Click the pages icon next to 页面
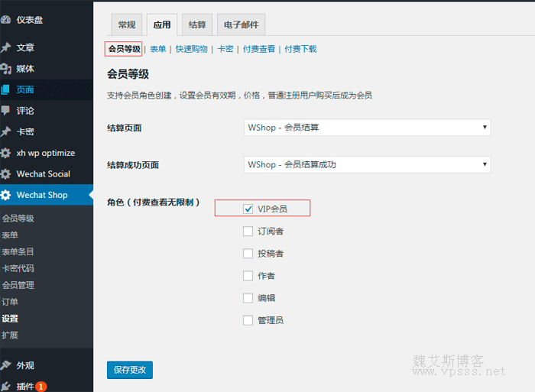Screen dimensions: 535x392 point(6,89)
